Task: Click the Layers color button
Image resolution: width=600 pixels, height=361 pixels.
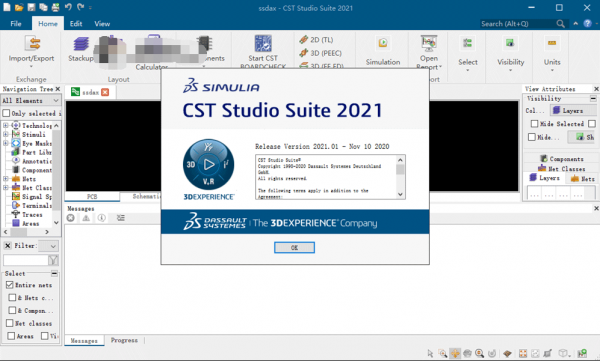Action: [572, 111]
